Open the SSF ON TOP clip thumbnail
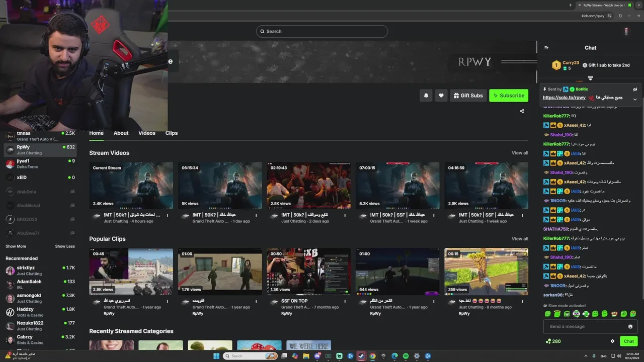 (x=309, y=271)
